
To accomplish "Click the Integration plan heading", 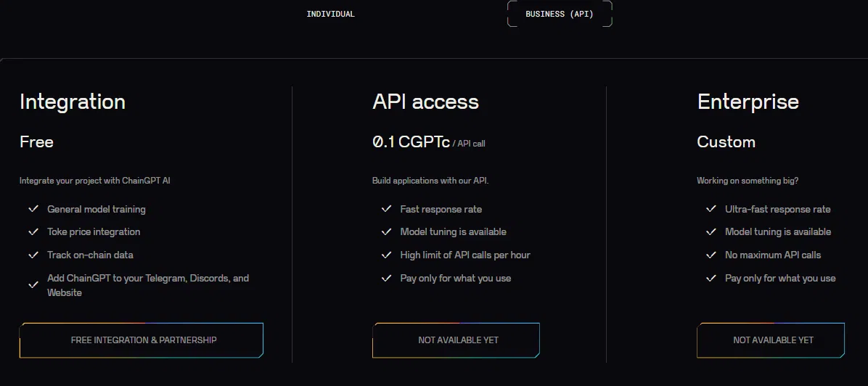I will point(73,102).
